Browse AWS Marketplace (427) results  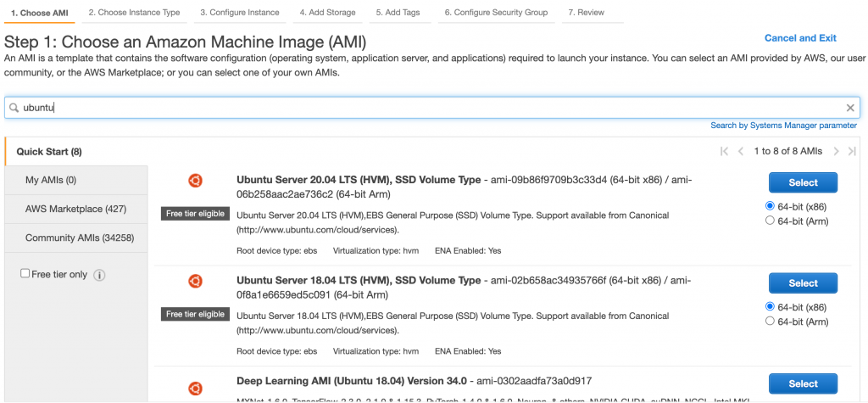75,209
